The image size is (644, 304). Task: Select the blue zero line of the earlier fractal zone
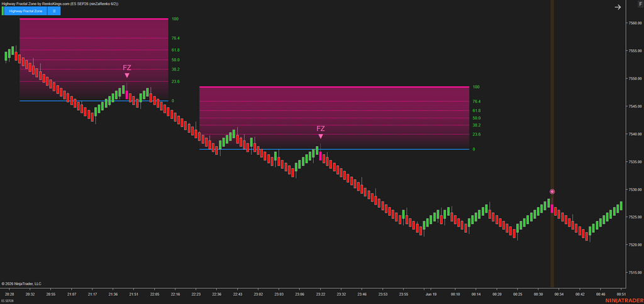94,101
